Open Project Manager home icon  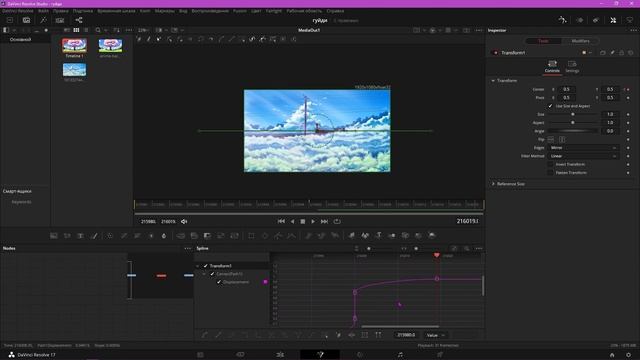tap(612, 355)
